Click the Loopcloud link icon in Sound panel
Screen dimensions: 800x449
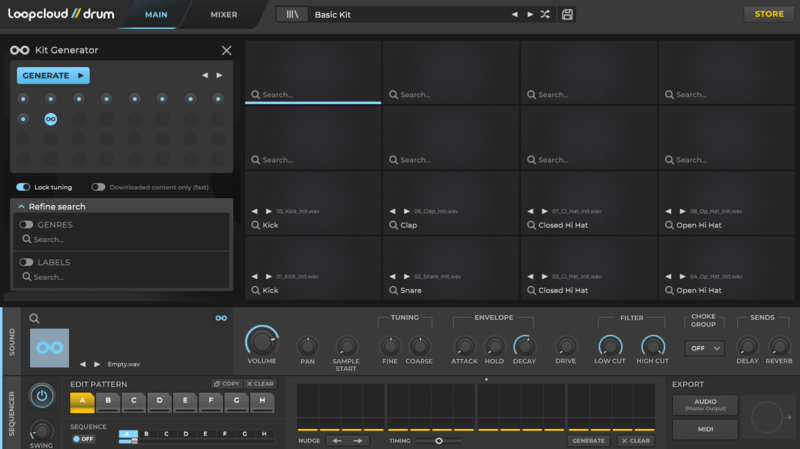point(221,319)
